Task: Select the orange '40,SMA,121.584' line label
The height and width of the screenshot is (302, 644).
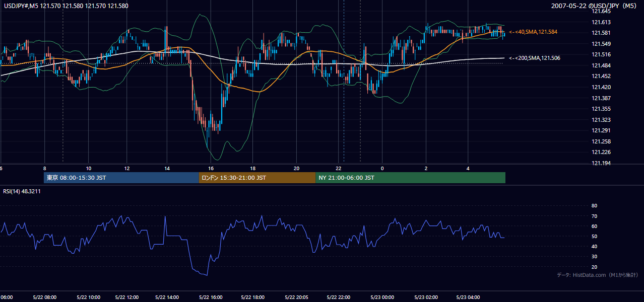Action: 533,32
